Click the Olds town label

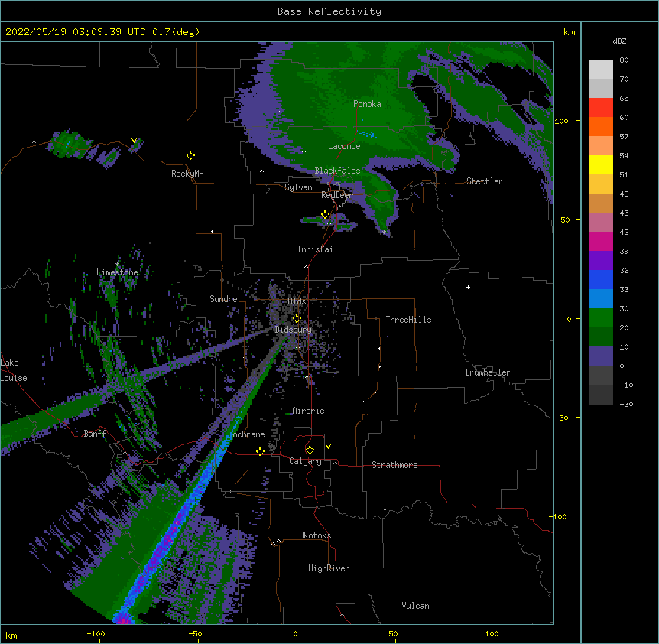297,301
